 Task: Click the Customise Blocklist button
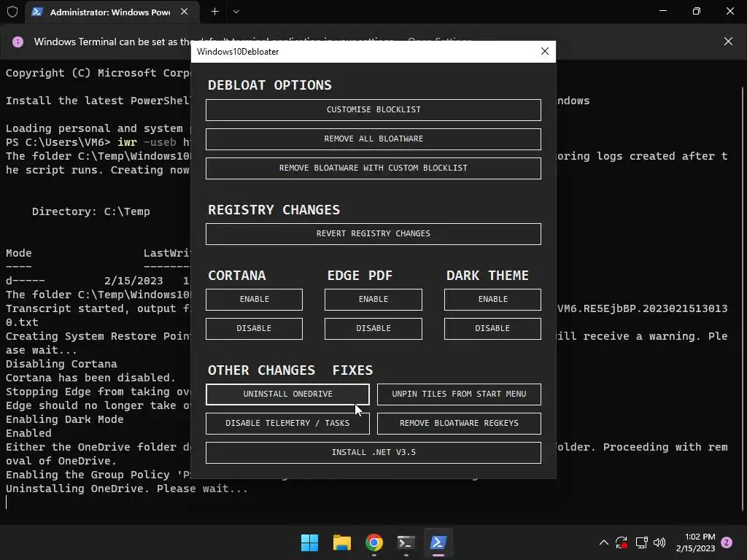coord(373,109)
